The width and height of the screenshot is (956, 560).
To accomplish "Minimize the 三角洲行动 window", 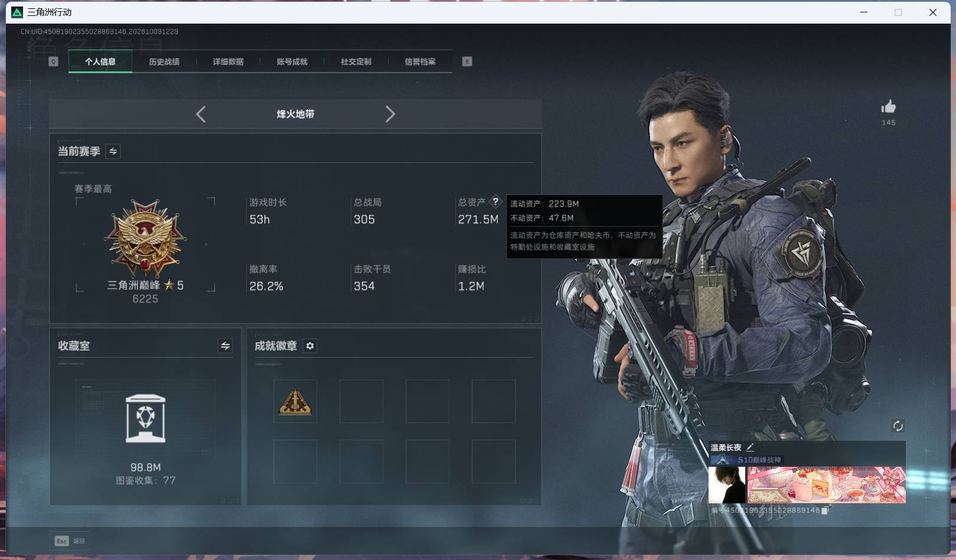I will 863,12.
